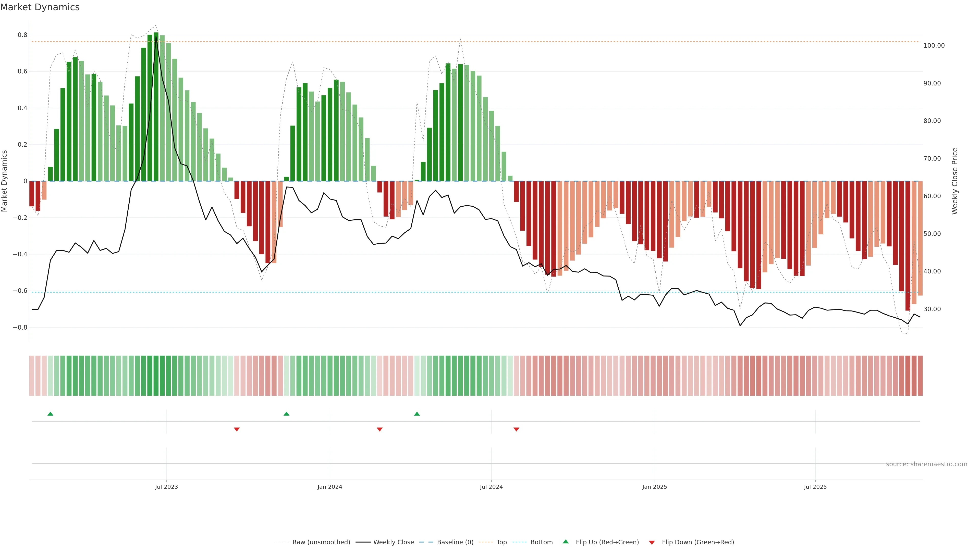Toggle the Baseline (0) legend entry

coord(455,542)
